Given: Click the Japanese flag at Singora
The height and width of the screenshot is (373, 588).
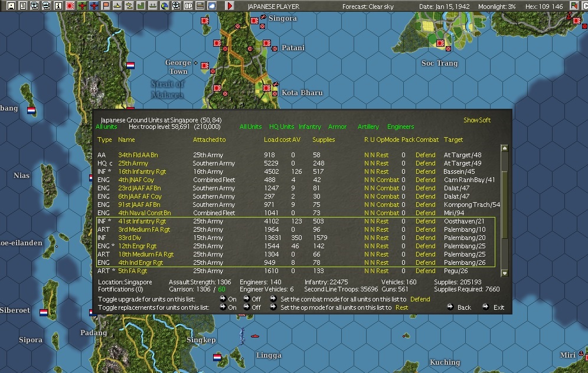Looking at the screenshot, I should tap(254, 21).
